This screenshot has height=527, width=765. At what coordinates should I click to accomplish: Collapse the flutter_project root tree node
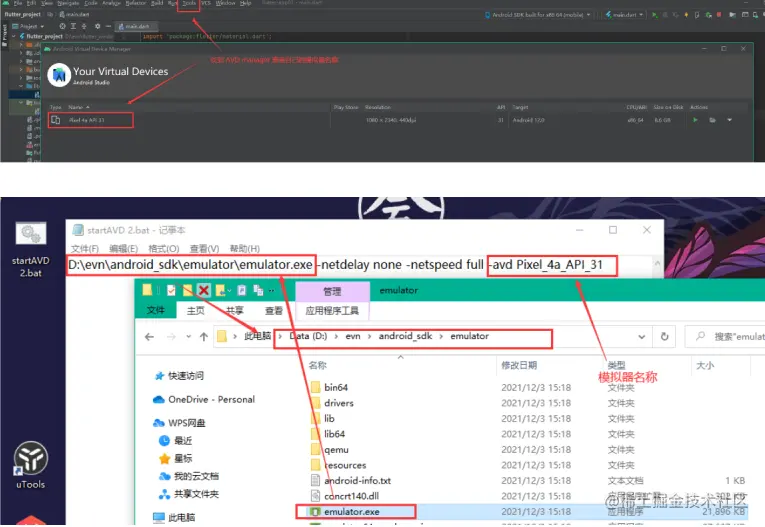coord(14,37)
